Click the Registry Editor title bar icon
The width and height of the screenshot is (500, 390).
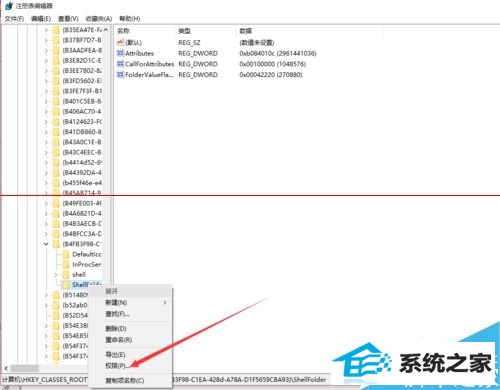click(x=9, y=6)
